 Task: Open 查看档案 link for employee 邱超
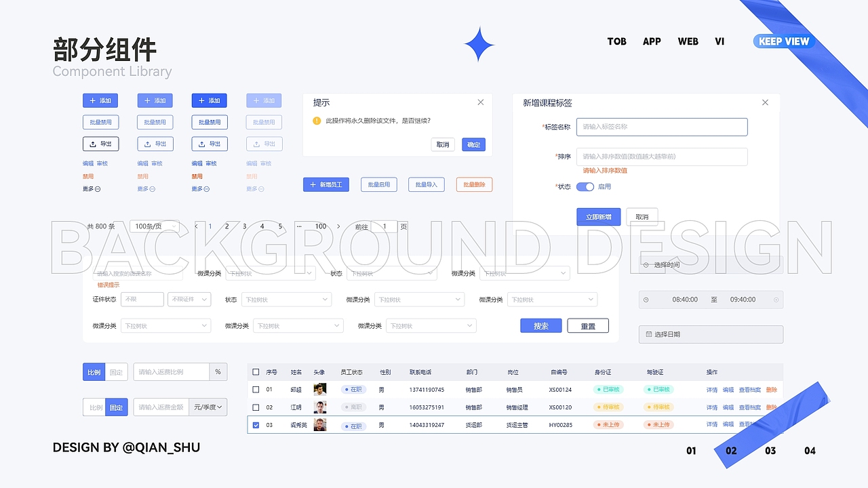(x=749, y=389)
